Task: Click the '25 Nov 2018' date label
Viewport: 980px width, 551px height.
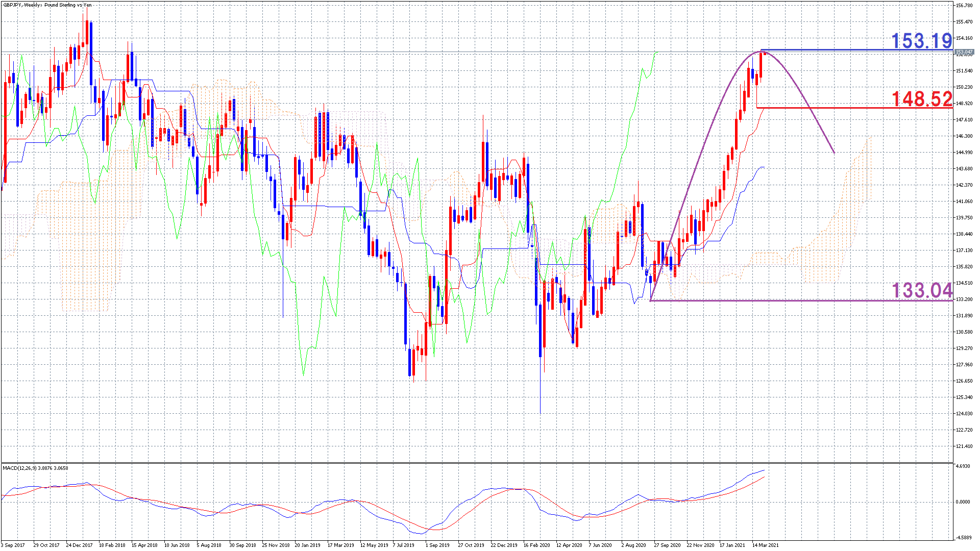Action: click(x=276, y=545)
